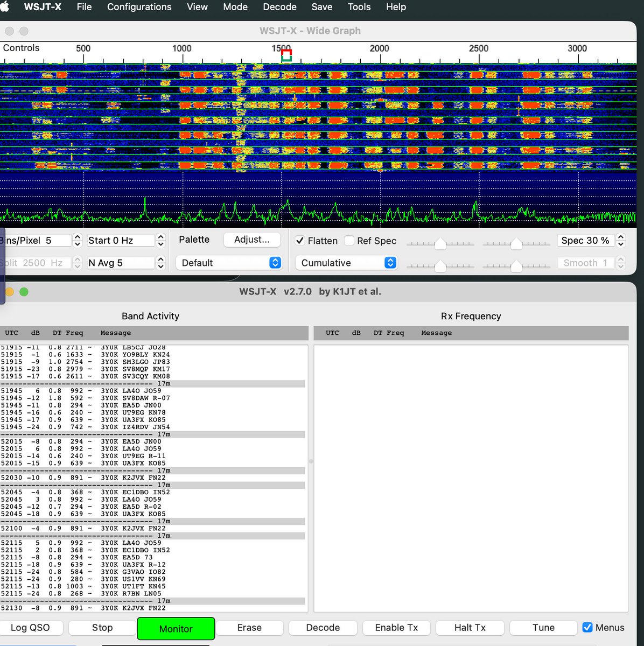
Task: Click the Decode button
Action: click(x=323, y=628)
